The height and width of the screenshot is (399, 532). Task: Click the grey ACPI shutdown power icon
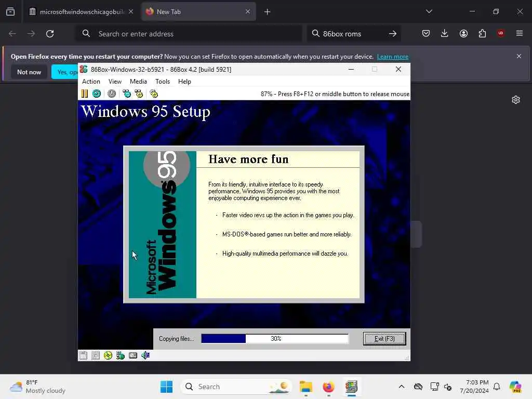(112, 94)
